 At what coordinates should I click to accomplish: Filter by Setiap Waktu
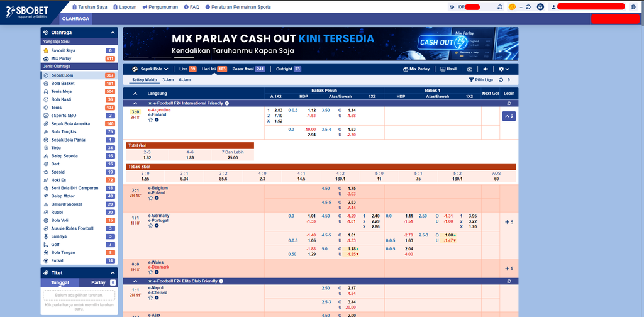tap(145, 80)
